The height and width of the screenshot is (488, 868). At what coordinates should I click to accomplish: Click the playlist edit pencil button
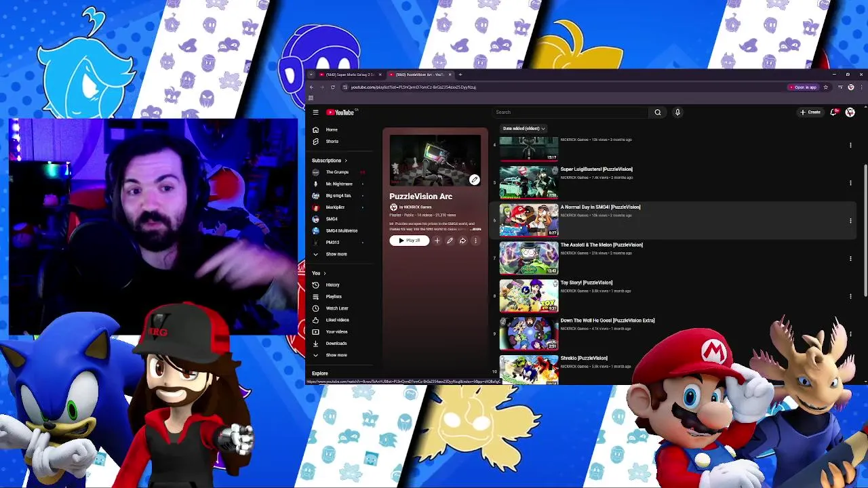450,241
